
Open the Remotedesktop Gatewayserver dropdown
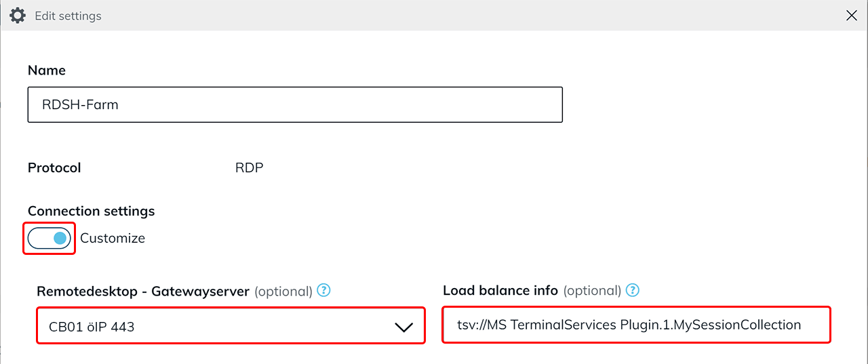(231, 326)
